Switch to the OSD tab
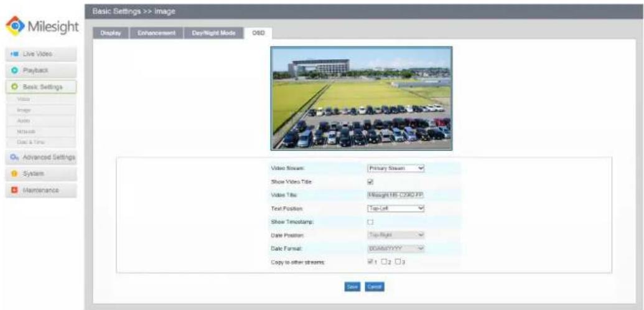Viewport: 644px width, 310px height. point(258,33)
